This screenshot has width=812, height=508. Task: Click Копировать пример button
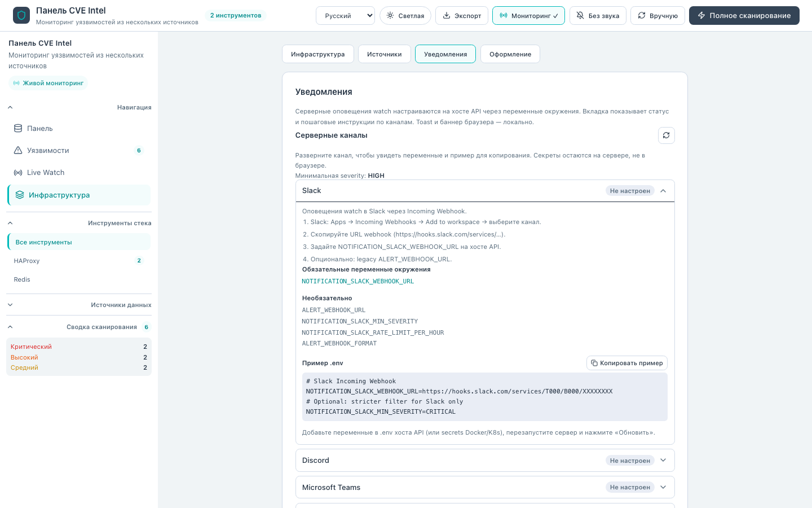627,363
